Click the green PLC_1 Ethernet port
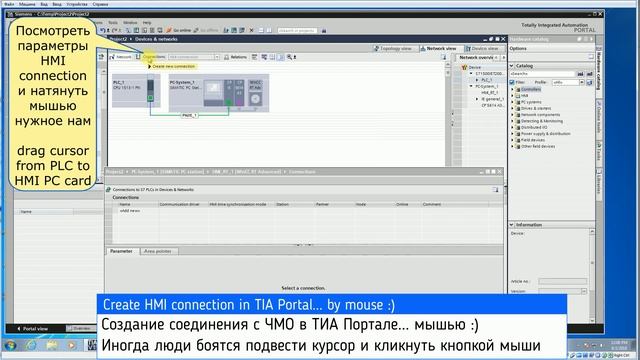 point(150,98)
